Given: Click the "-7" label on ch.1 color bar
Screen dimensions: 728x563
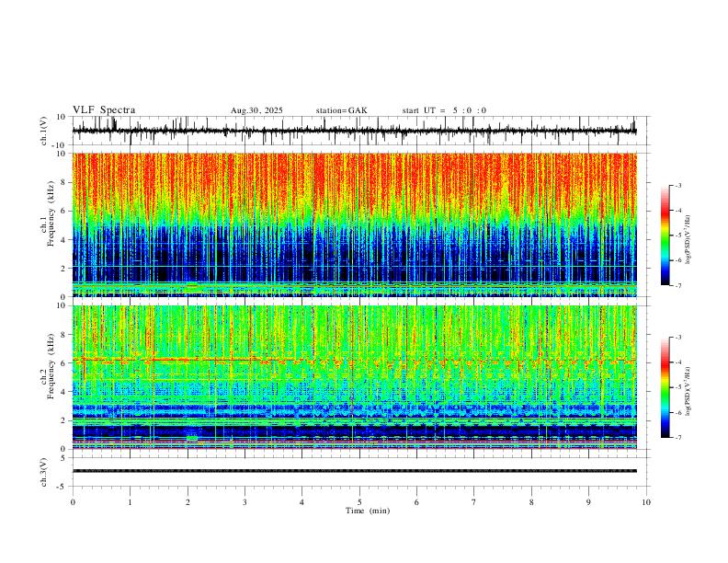Looking at the screenshot, I should click(678, 285).
